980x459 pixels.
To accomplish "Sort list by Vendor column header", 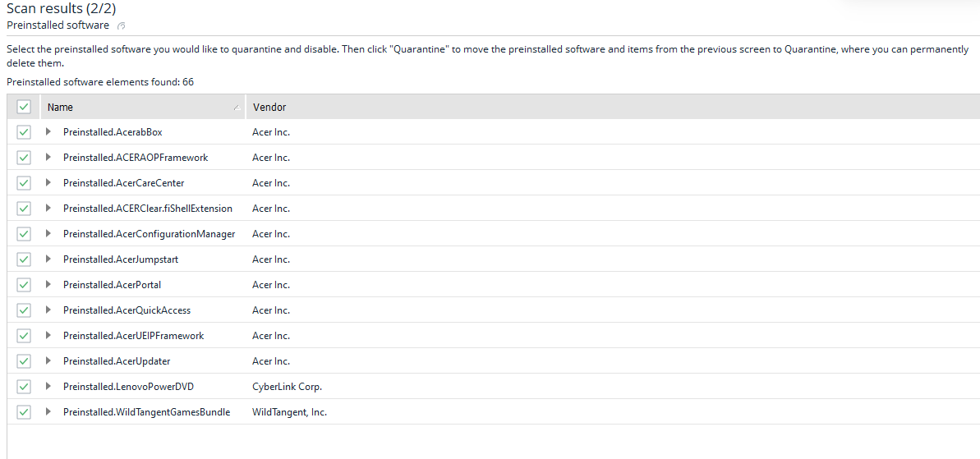I will pos(269,108).
